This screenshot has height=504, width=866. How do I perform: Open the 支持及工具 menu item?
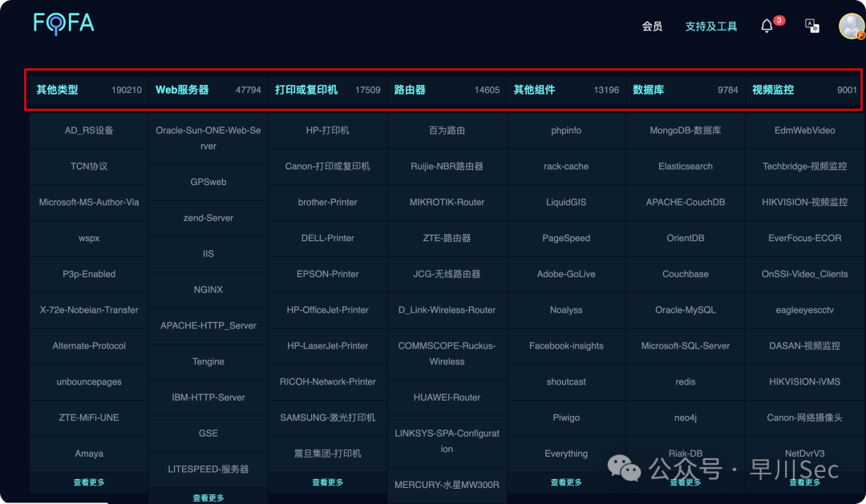tap(710, 26)
